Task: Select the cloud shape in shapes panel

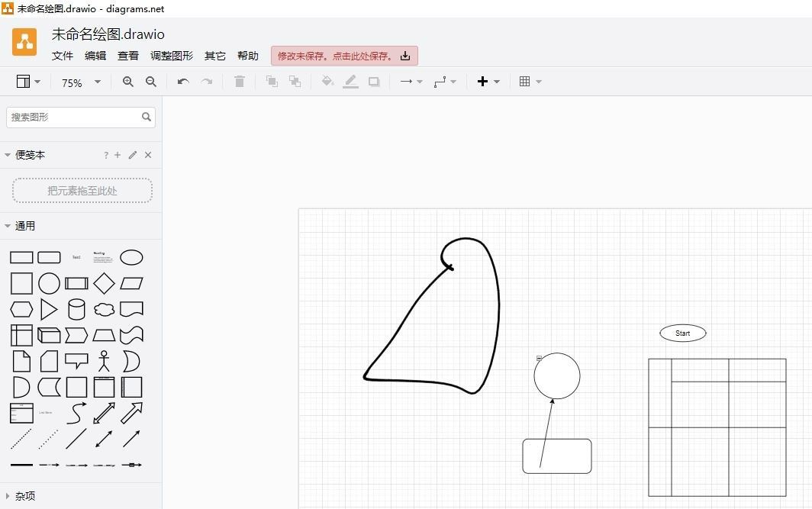Action: 104,309
